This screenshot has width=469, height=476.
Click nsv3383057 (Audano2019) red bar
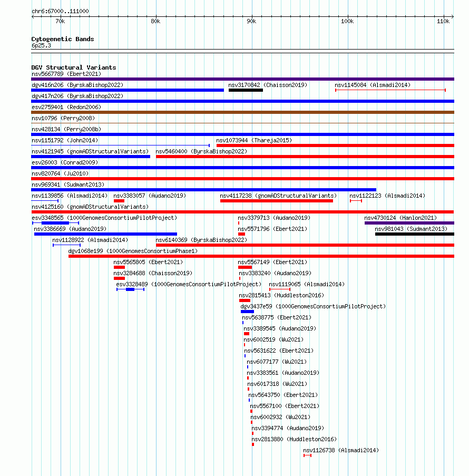tap(119, 201)
